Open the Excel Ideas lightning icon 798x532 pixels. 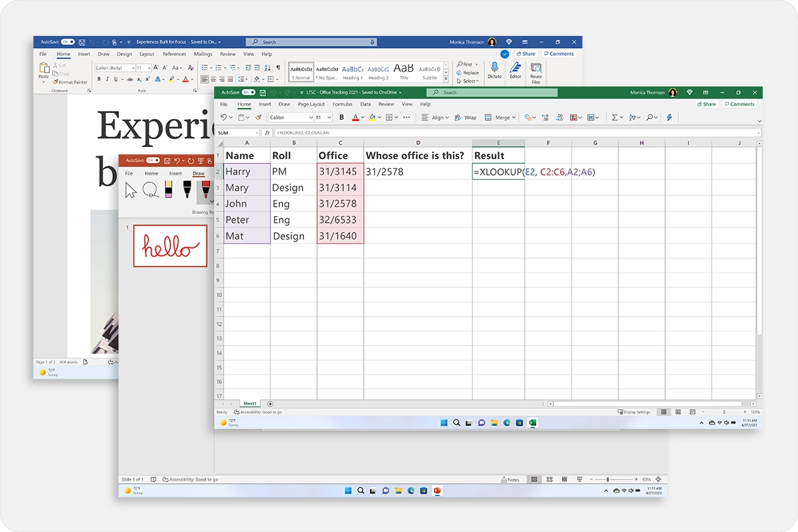pos(670,117)
